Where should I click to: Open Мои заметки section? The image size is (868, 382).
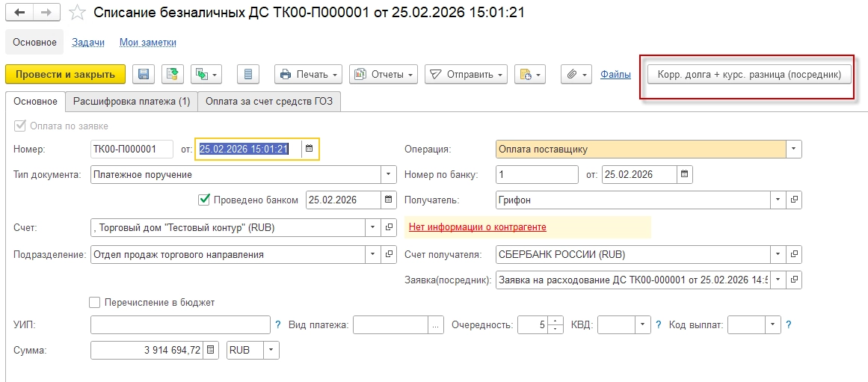(x=148, y=42)
